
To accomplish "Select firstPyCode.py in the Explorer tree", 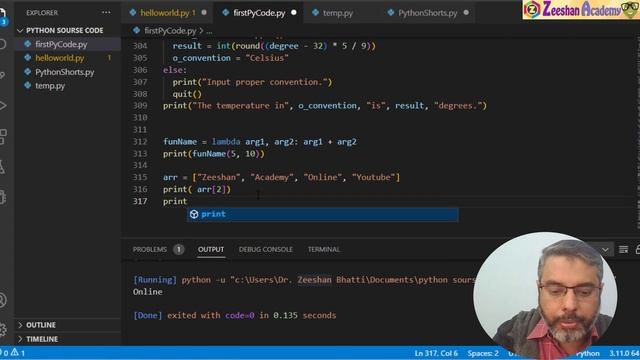I will pos(67,44).
